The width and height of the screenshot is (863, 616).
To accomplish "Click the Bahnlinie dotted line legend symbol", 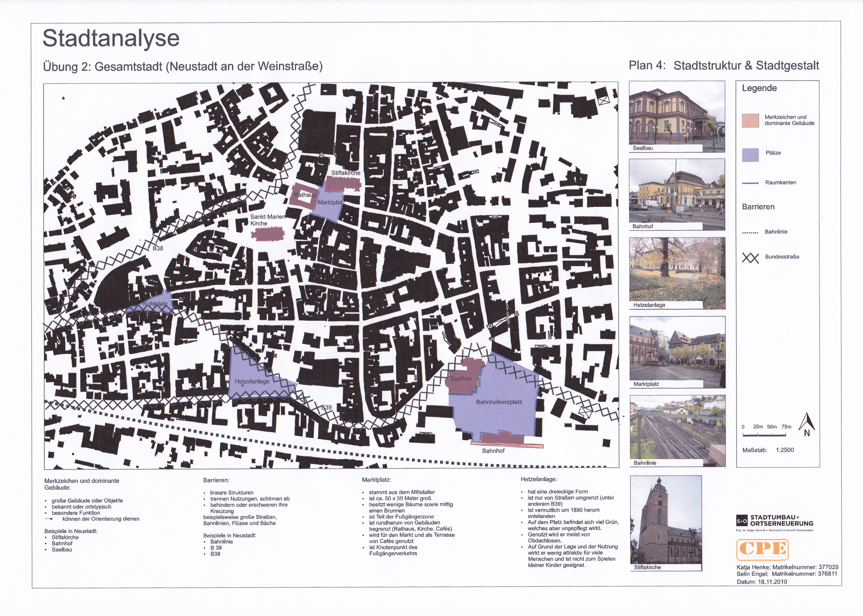I will coord(750,232).
